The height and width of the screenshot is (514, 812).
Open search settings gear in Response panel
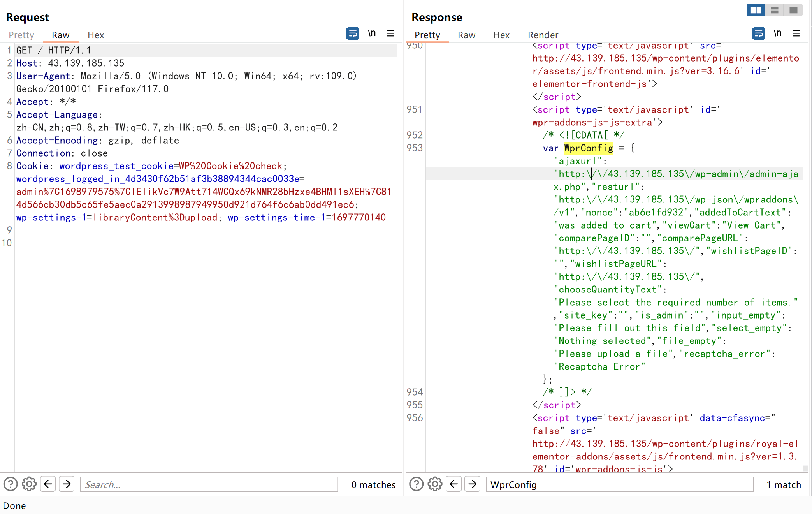coord(435,484)
